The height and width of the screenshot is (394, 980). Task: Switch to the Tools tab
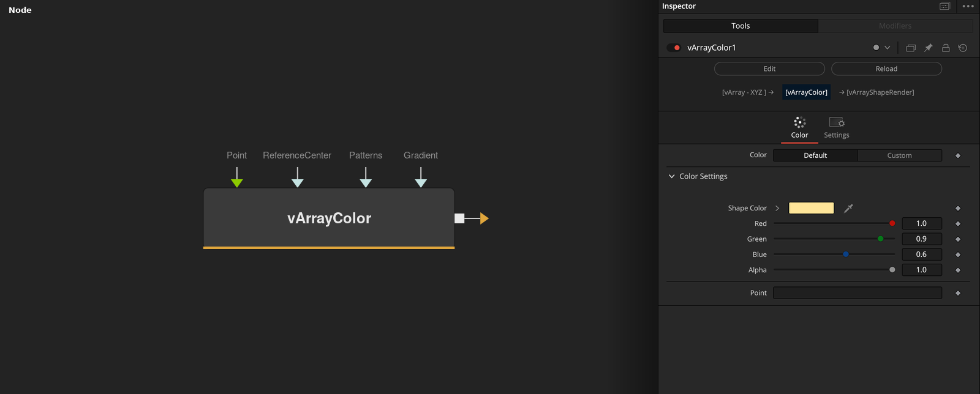(x=741, y=26)
